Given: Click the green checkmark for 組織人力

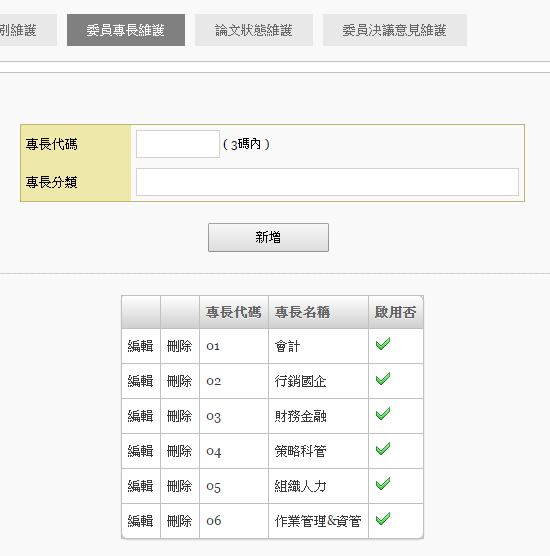Looking at the screenshot, I should click(383, 484).
